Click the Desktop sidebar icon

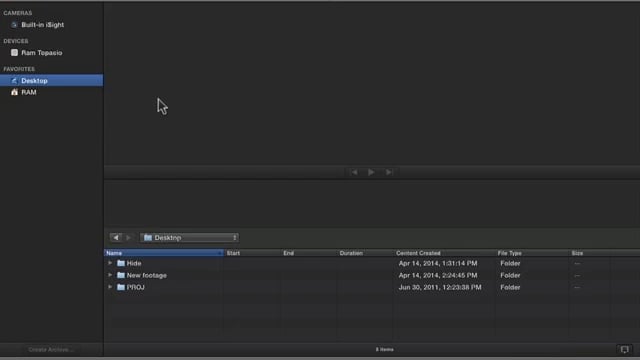(x=14, y=81)
